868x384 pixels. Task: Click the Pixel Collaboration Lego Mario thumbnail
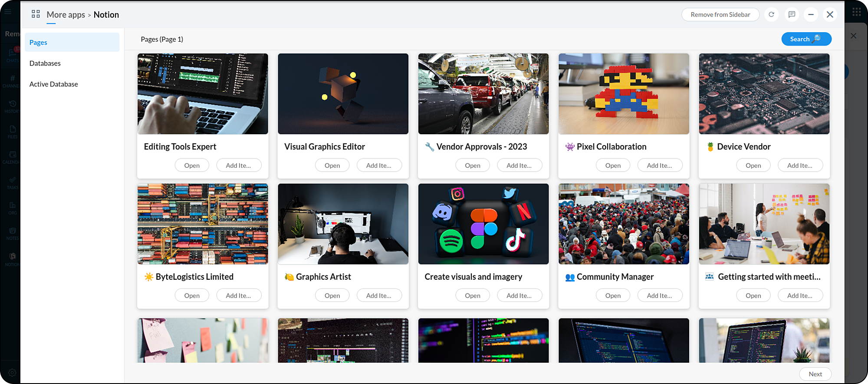point(624,94)
